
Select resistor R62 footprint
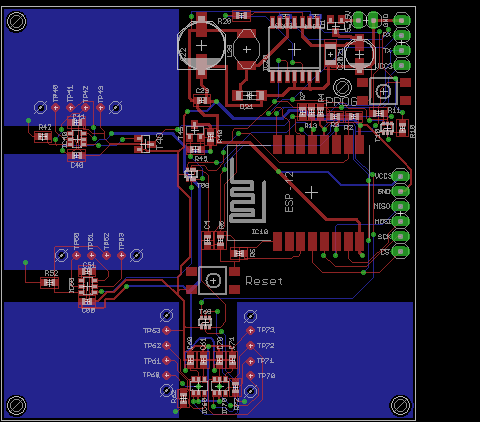click(x=183, y=397)
